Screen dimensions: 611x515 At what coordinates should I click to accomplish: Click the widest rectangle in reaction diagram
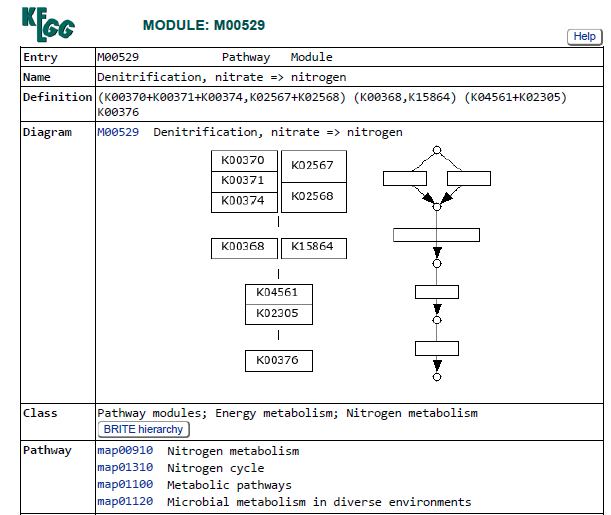tap(436, 235)
